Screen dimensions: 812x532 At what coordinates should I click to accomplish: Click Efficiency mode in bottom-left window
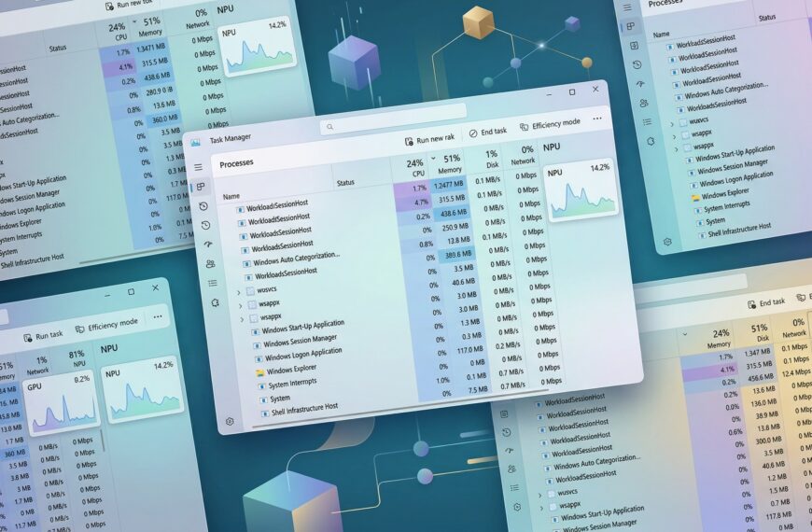[106, 325]
